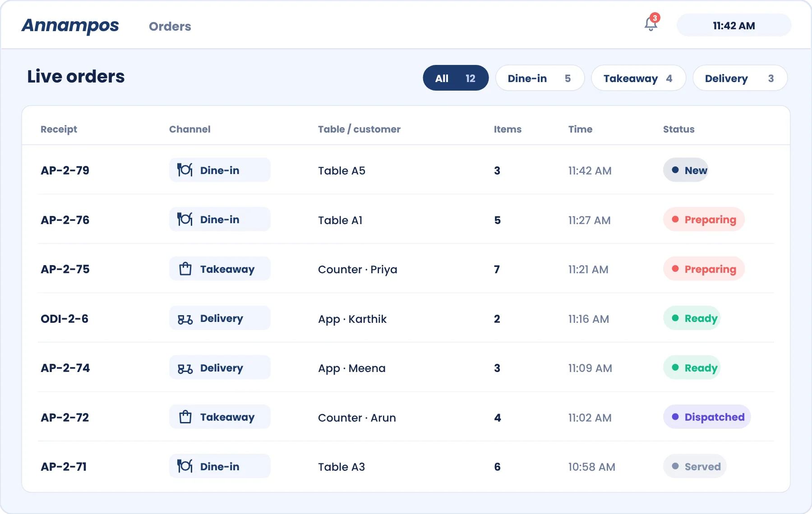Click the Table / customer column header
The image size is (812, 514).
point(359,129)
